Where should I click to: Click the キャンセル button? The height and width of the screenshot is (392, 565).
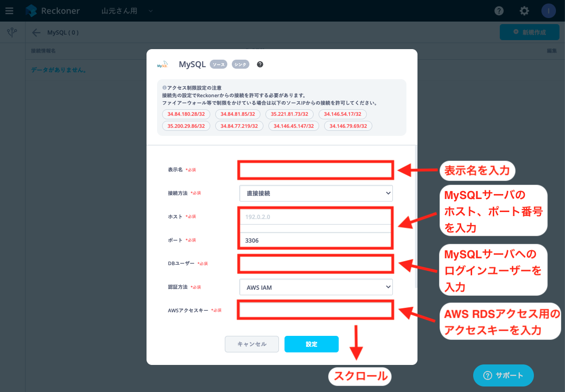pos(252,344)
